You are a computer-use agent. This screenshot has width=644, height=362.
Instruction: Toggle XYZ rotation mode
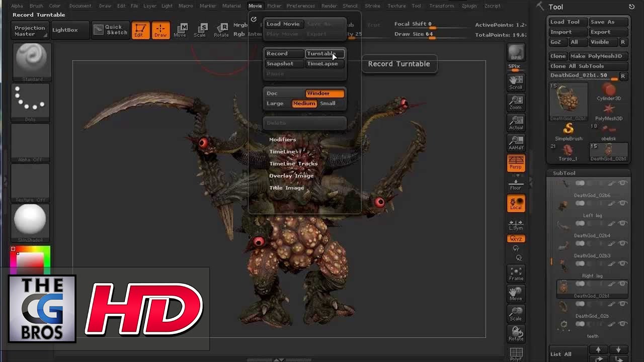[516, 239]
